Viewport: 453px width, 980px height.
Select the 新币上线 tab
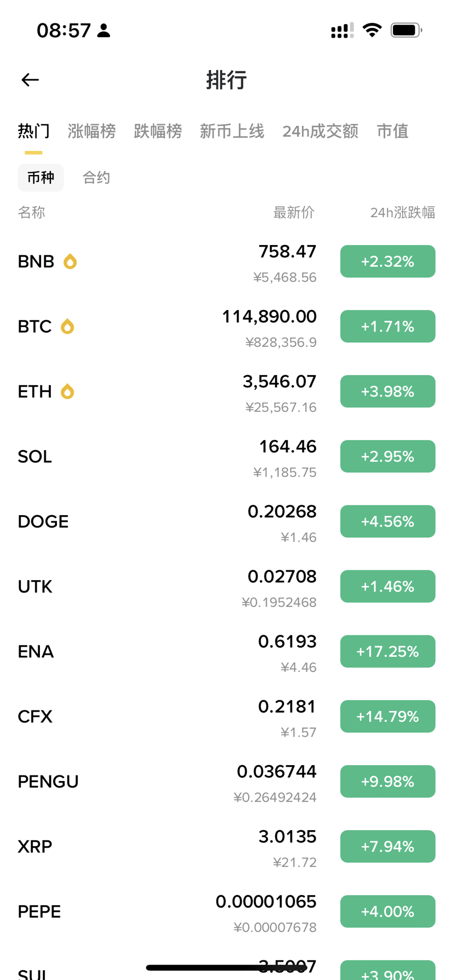(x=232, y=131)
